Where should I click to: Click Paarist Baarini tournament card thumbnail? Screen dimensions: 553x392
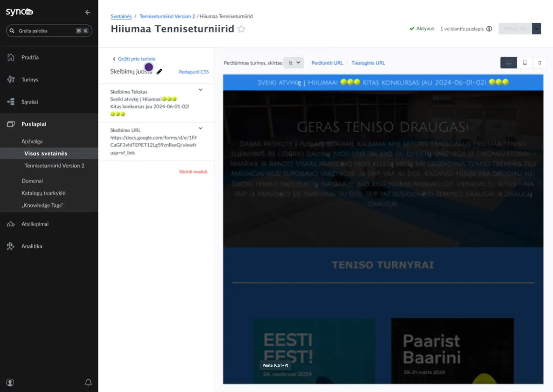tap(452, 351)
